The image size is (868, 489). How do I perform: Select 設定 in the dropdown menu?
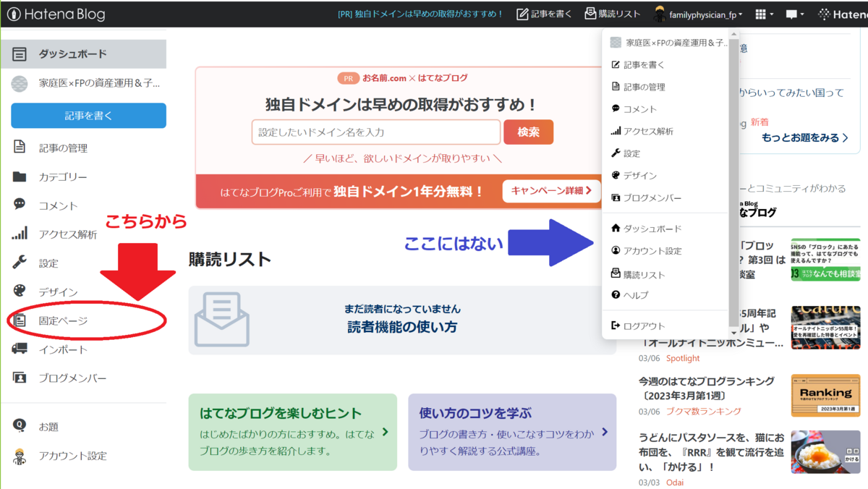[x=631, y=153]
